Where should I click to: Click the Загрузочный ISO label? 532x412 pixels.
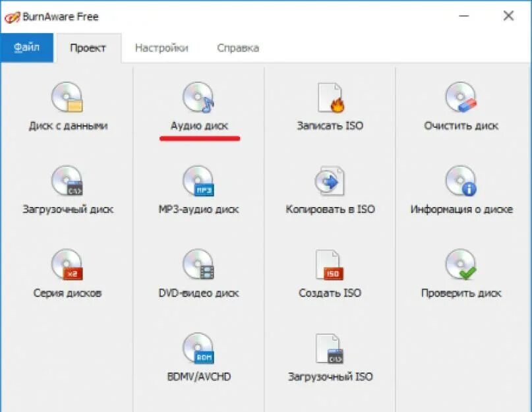pyautogui.click(x=330, y=376)
